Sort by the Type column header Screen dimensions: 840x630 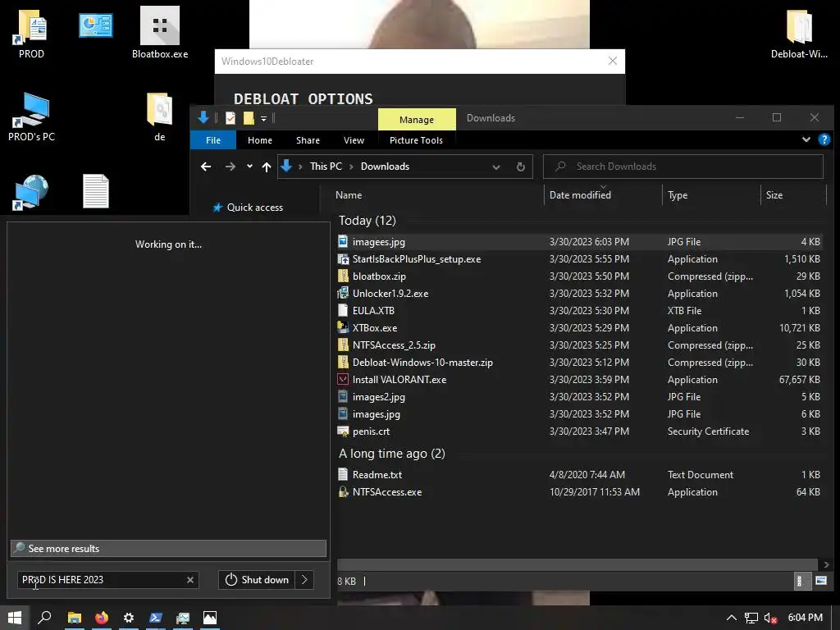click(x=678, y=195)
